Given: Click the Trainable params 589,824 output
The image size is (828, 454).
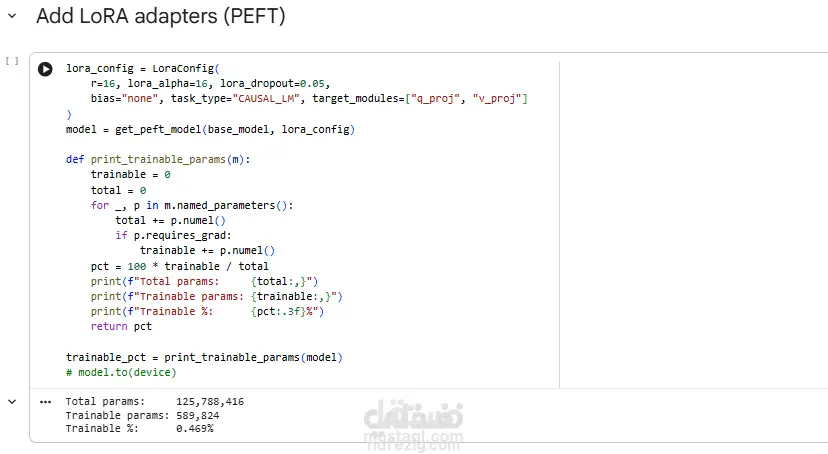Looking at the screenshot, I should (143, 415).
